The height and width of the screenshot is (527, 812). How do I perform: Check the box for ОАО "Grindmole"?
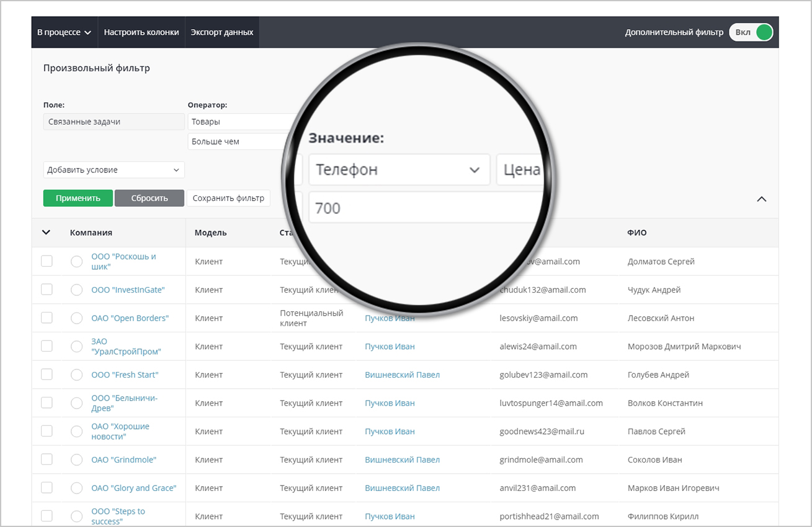(47, 459)
